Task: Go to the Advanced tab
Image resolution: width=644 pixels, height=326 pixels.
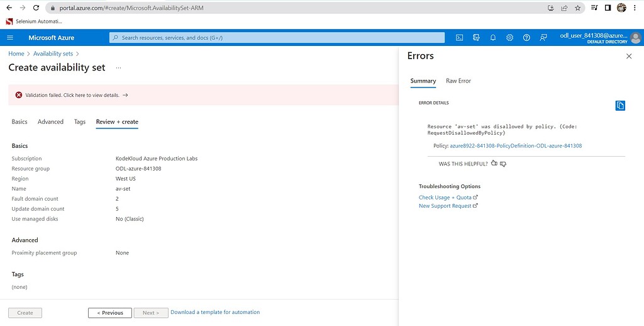Action: 50,122
